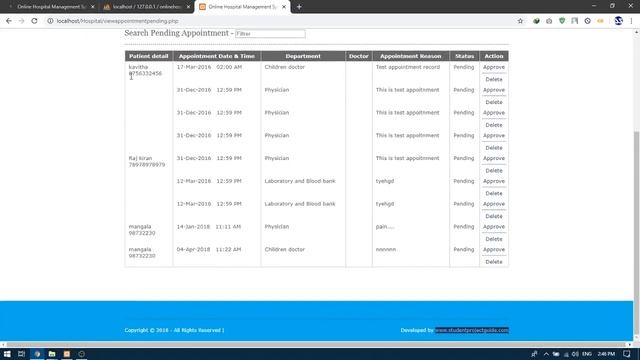Screen dimensions: 640x360
Task: Click the Patient detail column header
Action: (149, 56)
